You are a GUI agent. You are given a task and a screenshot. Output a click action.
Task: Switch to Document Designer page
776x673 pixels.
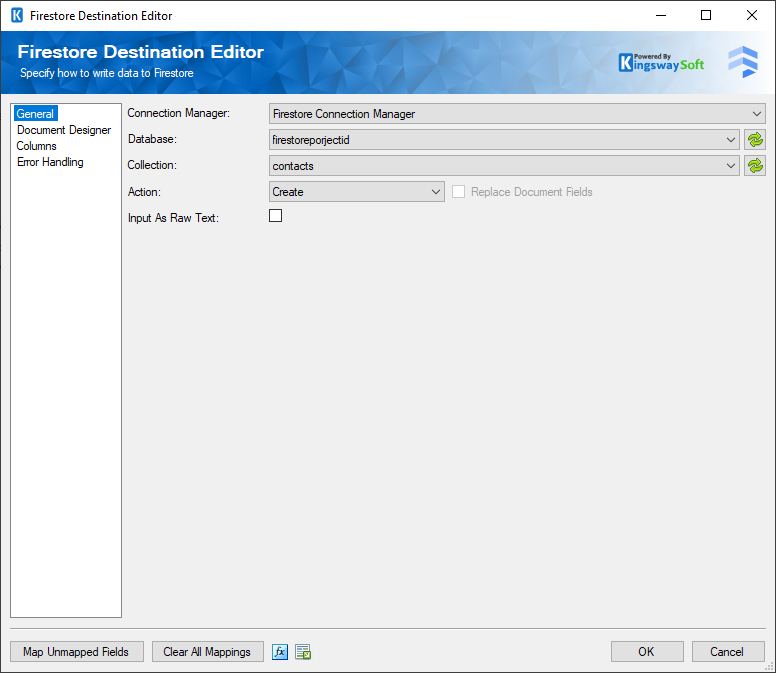tap(64, 130)
